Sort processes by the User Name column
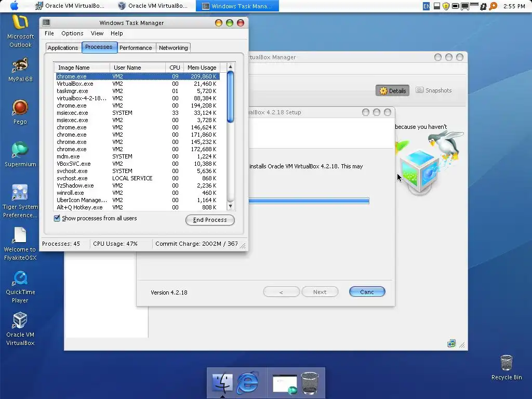Screen dimensions: 532x399 (x=138, y=68)
